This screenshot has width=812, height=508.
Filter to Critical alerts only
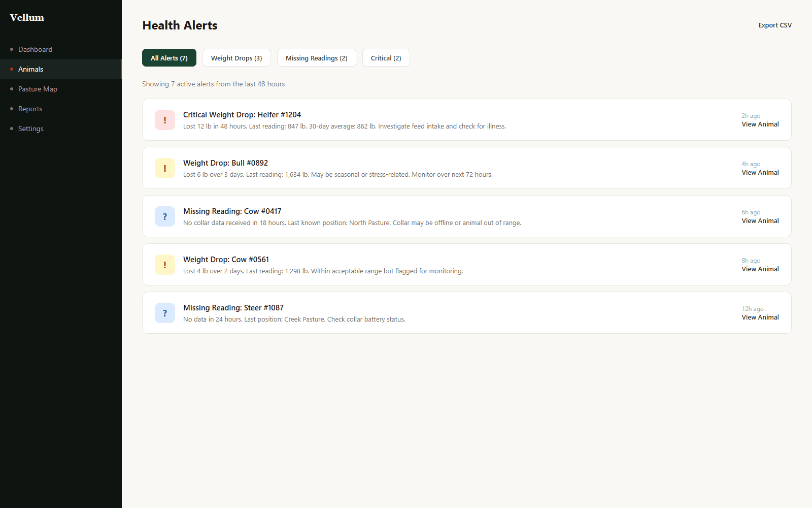pyautogui.click(x=386, y=57)
